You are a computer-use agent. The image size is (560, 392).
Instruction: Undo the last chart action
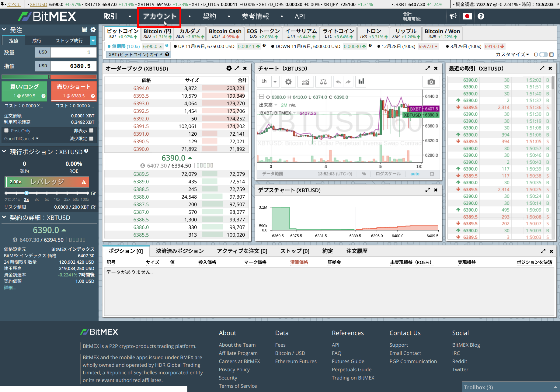(338, 82)
